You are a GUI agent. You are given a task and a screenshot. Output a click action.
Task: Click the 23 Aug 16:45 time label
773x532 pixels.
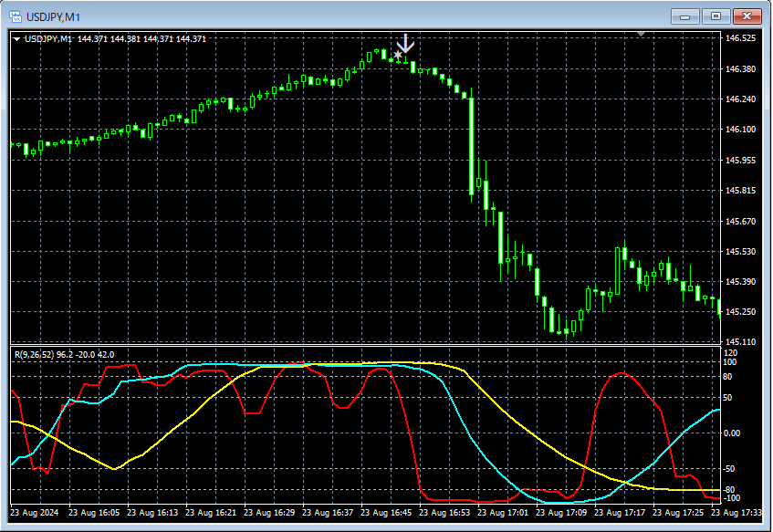[x=386, y=512]
